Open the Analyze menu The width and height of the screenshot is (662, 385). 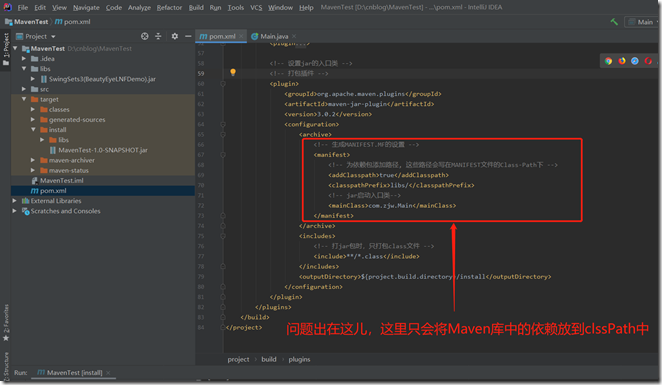pyautogui.click(x=139, y=8)
